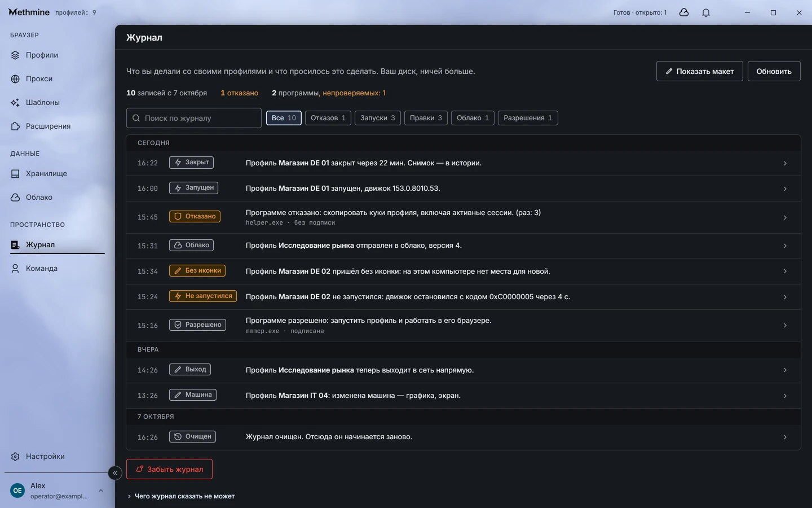Filter log by Облако 1
This screenshot has width=812, height=508.
[x=473, y=118]
